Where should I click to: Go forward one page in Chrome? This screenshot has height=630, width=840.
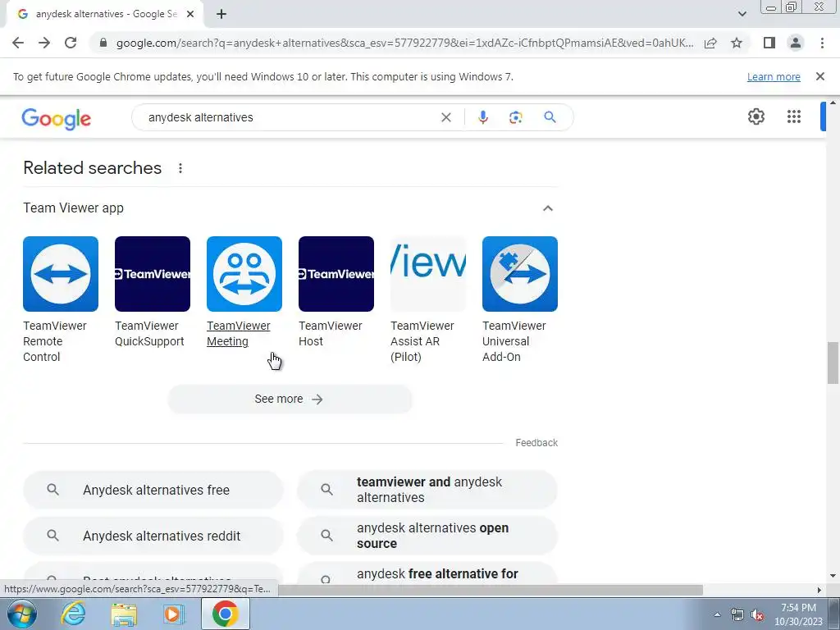coord(44,43)
